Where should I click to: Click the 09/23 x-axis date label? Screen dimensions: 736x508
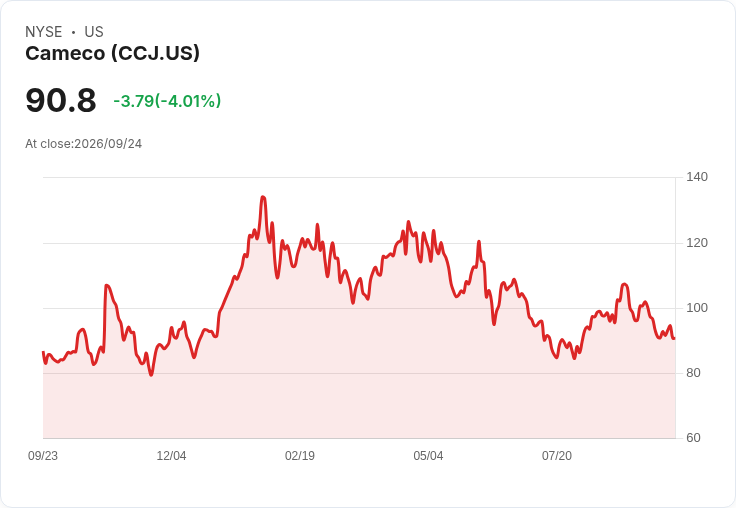point(43,455)
